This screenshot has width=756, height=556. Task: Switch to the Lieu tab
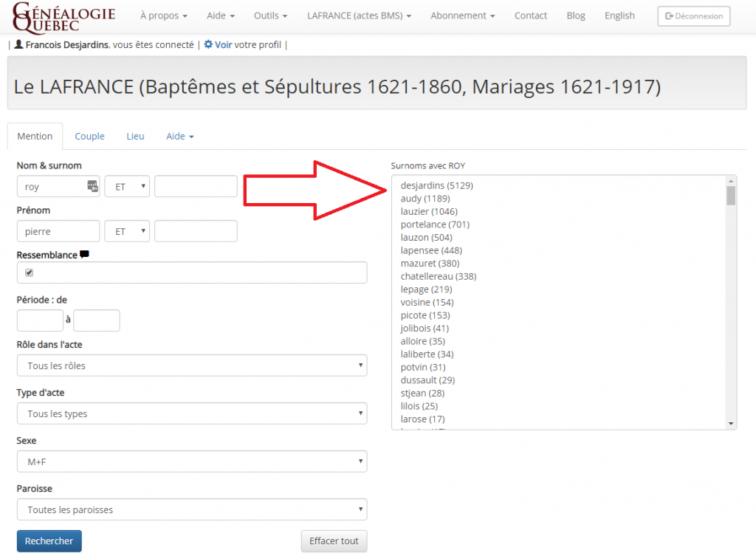point(136,137)
